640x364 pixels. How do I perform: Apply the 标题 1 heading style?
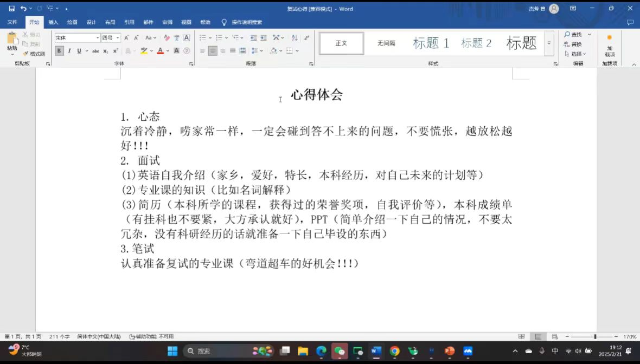[431, 43]
